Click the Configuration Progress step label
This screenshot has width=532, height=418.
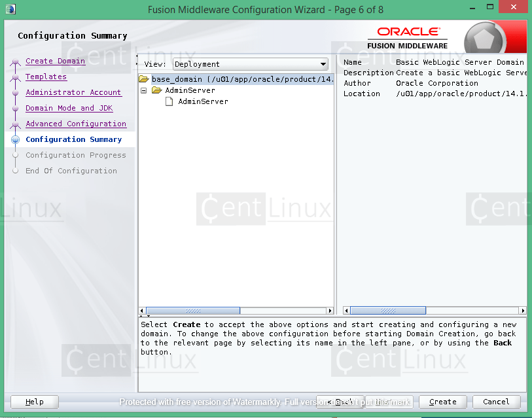point(76,155)
